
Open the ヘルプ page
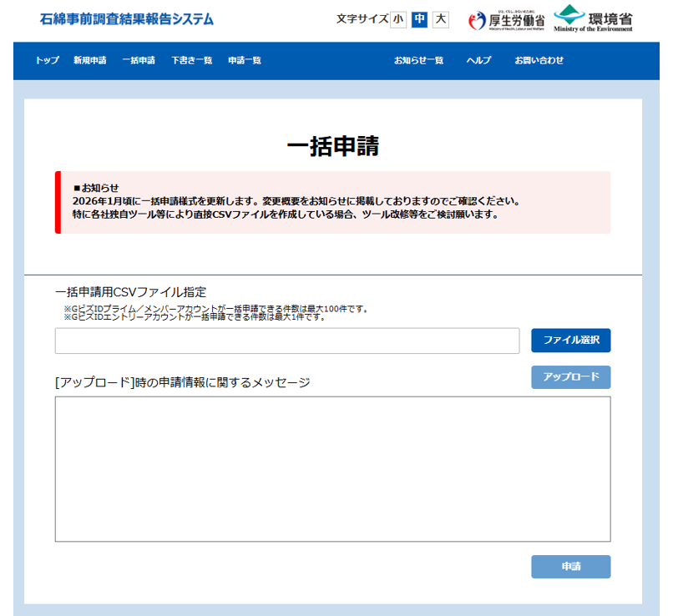[x=478, y=60]
